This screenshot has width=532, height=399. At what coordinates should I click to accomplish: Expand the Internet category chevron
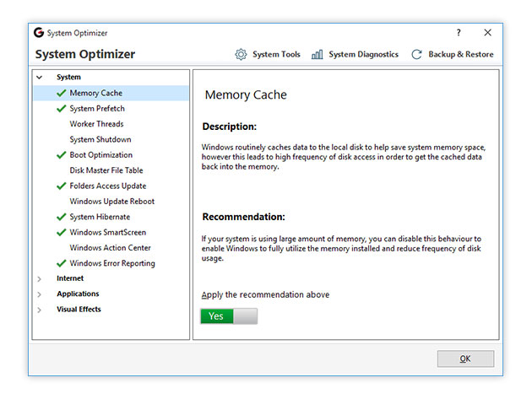pyautogui.click(x=40, y=278)
